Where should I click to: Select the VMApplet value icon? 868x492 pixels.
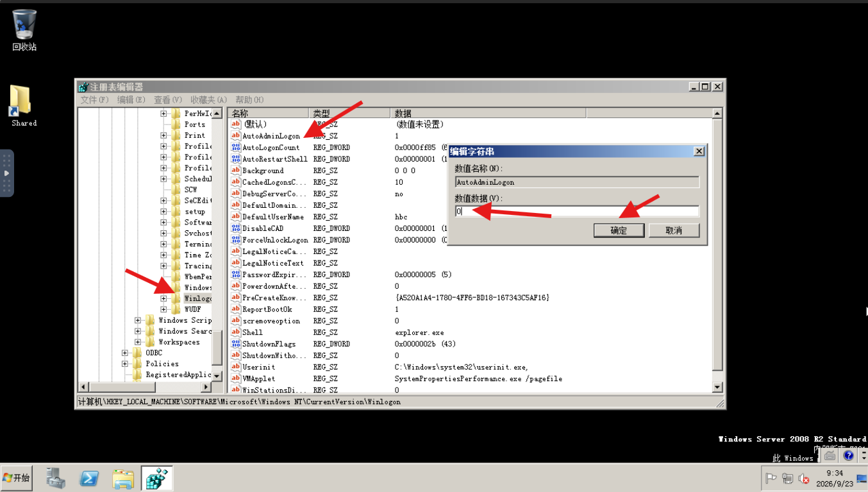point(236,378)
